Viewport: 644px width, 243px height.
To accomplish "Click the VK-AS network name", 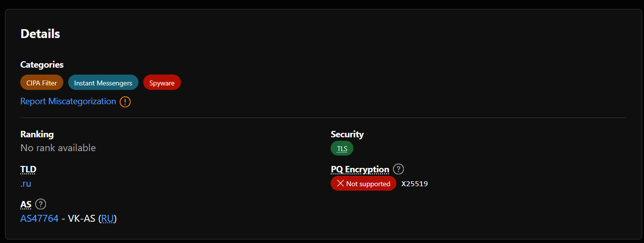I will tap(81, 218).
